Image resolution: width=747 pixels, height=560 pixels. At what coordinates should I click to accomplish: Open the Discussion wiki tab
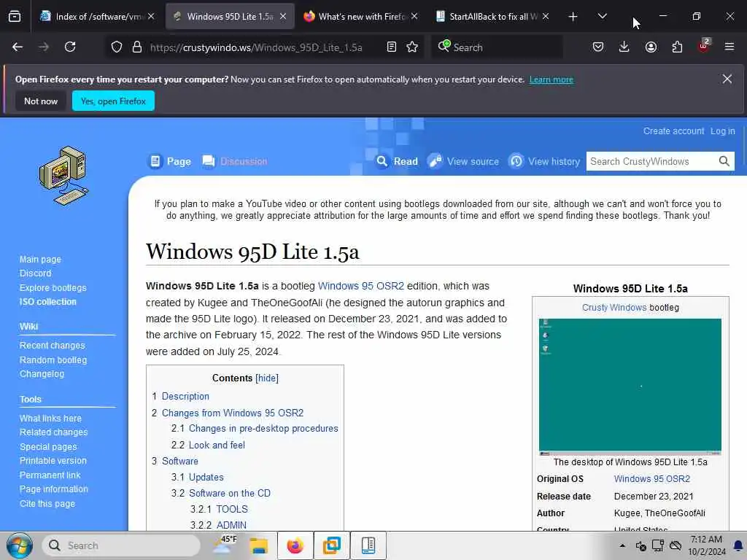[x=235, y=161]
